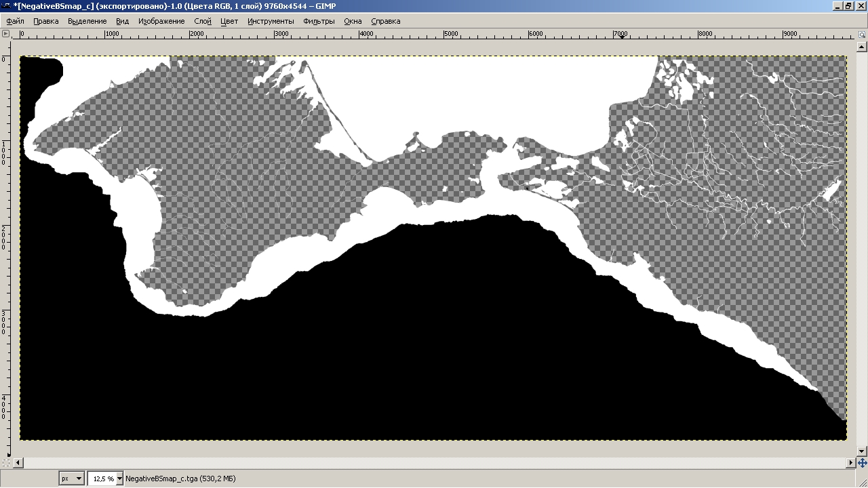Restore down the GIMP window
Viewport: 868px width, 488px height.
click(848, 6)
